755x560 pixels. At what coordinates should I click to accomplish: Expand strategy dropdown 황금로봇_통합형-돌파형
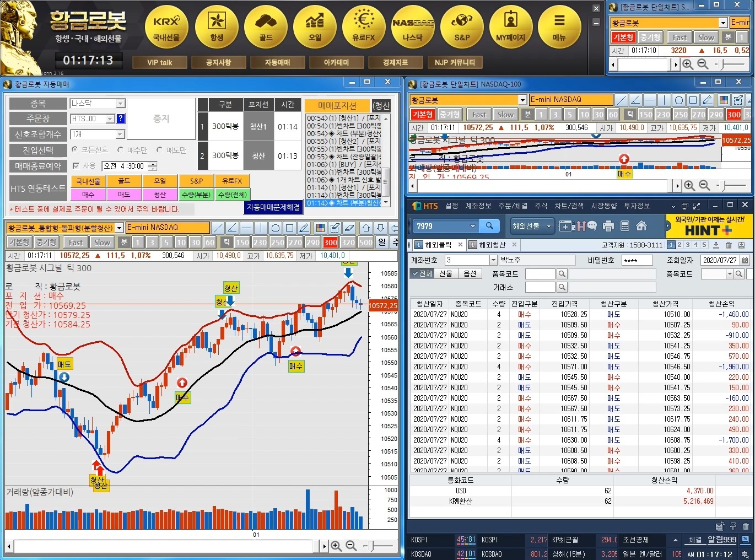coord(119,228)
